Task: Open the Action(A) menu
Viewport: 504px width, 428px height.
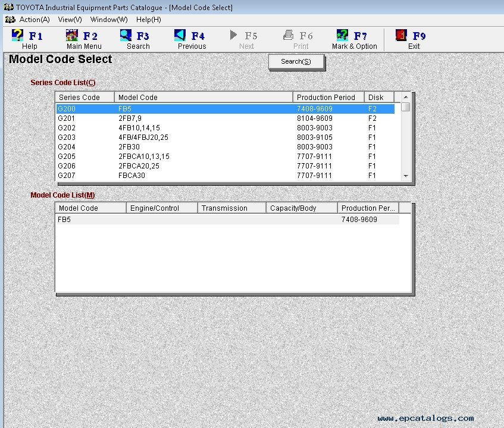Action: (35, 20)
